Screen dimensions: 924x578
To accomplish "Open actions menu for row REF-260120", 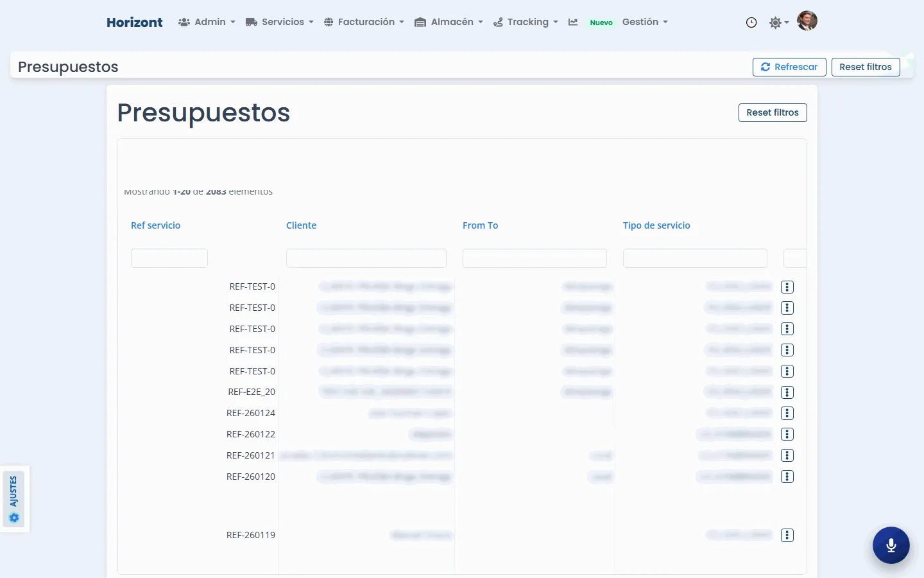I will (787, 477).
